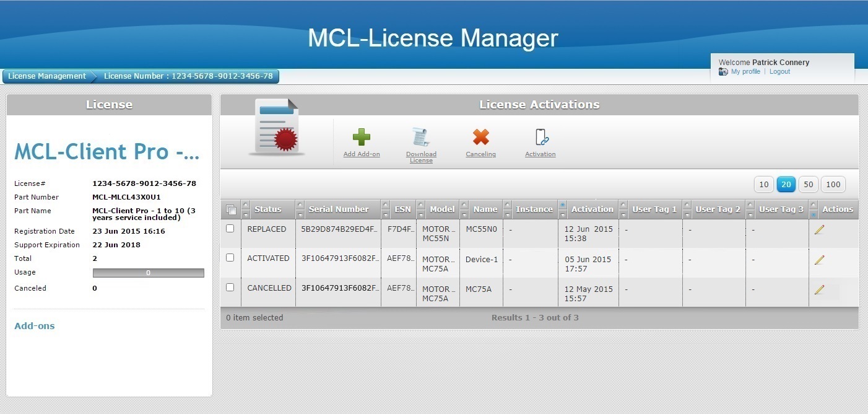Click the User Tag 1 column header
Image resolution: width=868 pixels, height=414 pixels.
pos(654,209)
